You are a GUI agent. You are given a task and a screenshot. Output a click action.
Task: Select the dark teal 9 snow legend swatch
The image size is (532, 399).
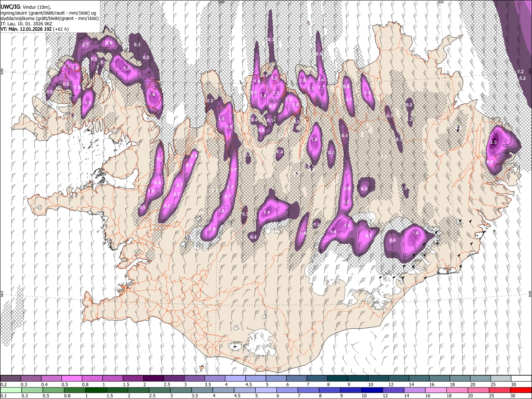pyautogui.click(x=357, y=379)
